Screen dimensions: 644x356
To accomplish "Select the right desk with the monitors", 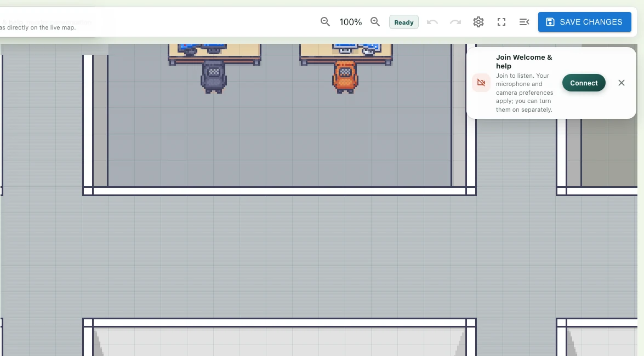I will coord(346,54).
